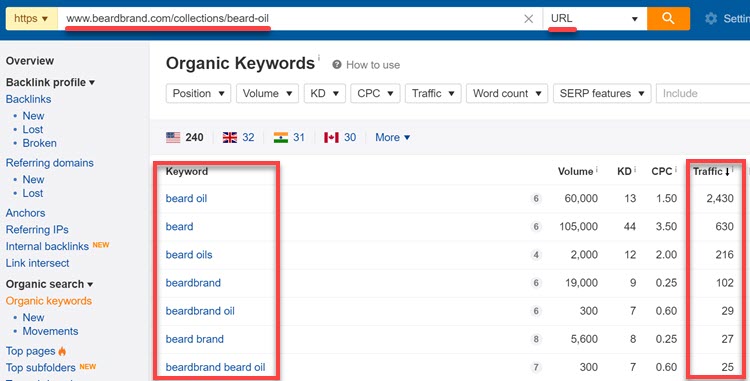Click the KD column info icon
This screenshot has height=381, width=750.
pyautogui.click(x=635, y=169)
